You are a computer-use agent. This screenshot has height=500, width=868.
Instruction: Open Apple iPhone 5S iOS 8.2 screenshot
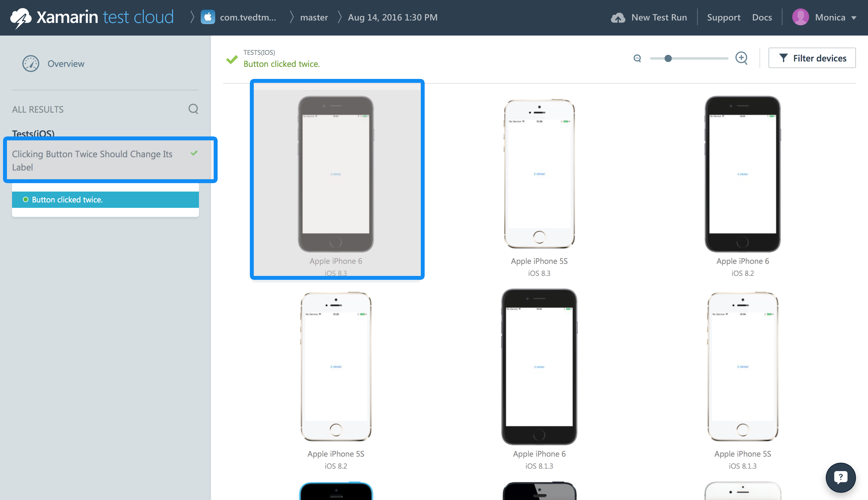click(x=336, y=367)
